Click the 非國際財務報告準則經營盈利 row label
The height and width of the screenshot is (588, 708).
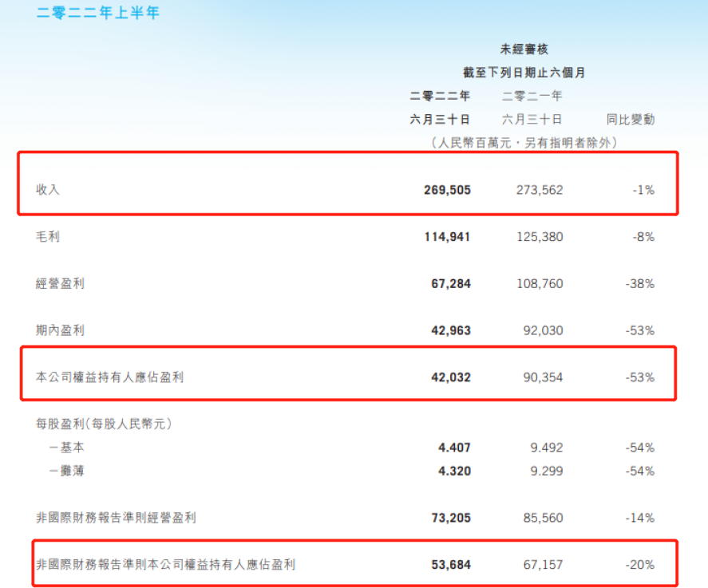pyautogui.click(x=116, y=518)
